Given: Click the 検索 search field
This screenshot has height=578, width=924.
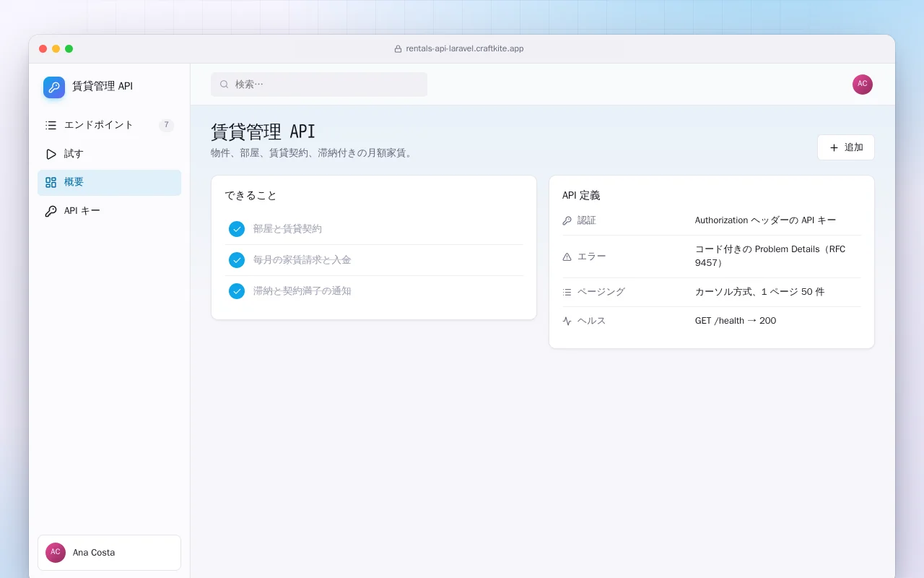Looking at the screenshot, I should pos(319,85).
